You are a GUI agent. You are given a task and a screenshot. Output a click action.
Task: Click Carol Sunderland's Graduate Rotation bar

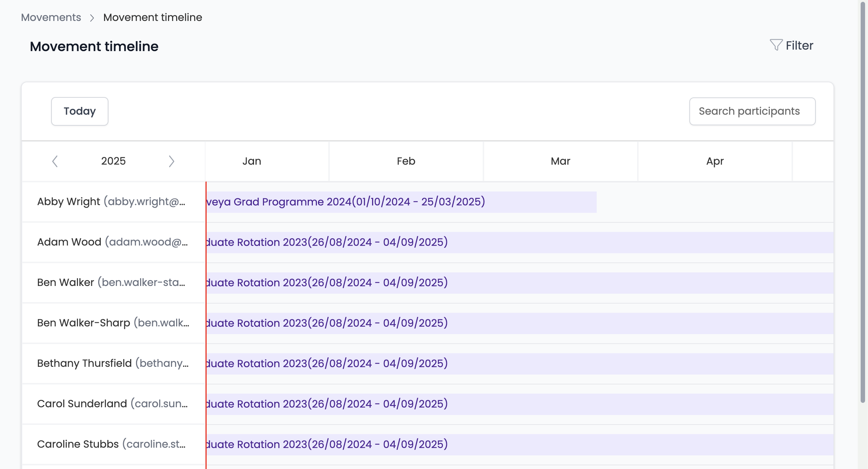point(519,404)
